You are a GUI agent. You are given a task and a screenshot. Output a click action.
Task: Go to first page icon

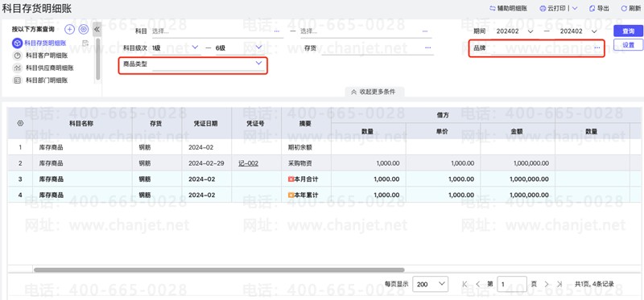[465, 284]
